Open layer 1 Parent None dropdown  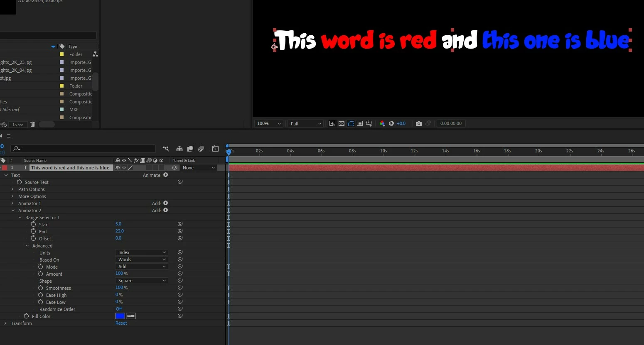coord(199,168)
